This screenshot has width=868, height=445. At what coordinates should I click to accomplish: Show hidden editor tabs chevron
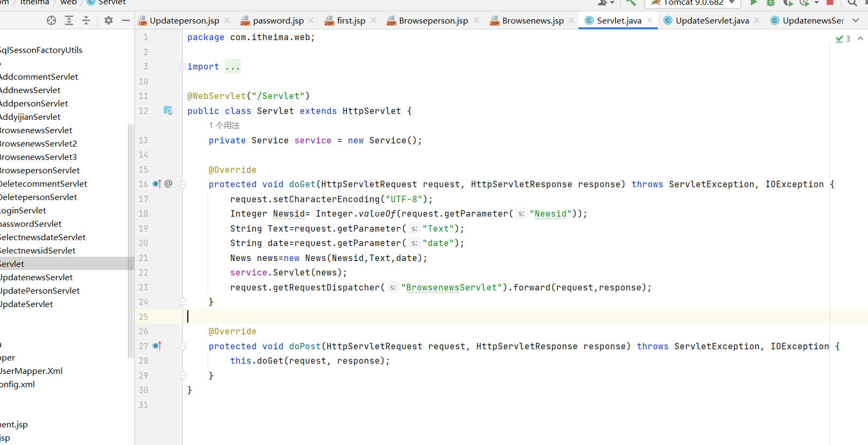pyautogui.click(x=856, y=20)
